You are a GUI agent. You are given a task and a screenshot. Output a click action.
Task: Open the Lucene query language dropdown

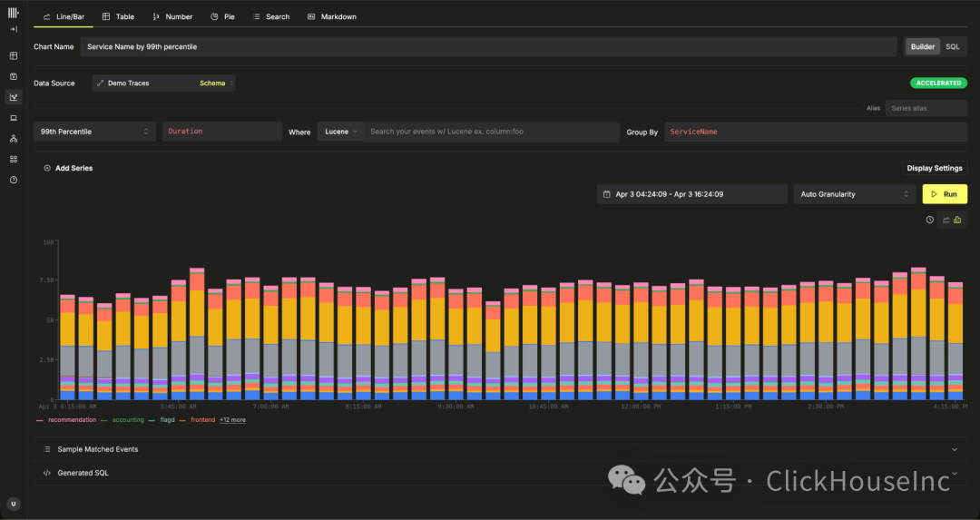click(x=340, y=132)
